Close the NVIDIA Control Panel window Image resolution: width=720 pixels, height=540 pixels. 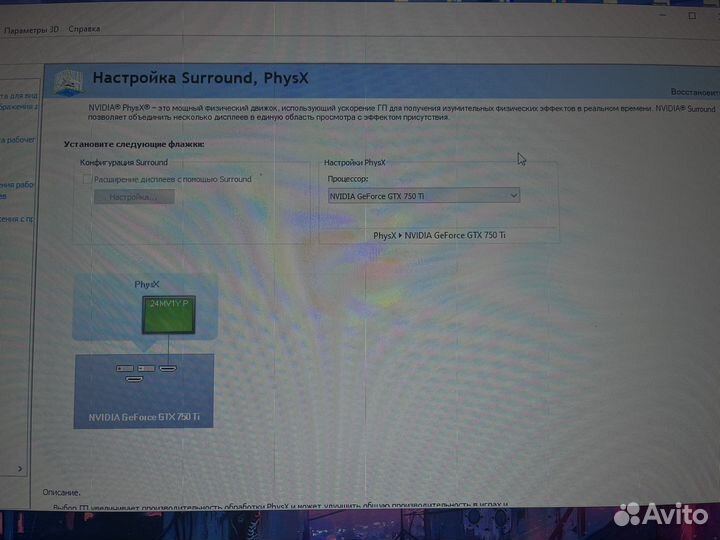(x=714, y=15)
